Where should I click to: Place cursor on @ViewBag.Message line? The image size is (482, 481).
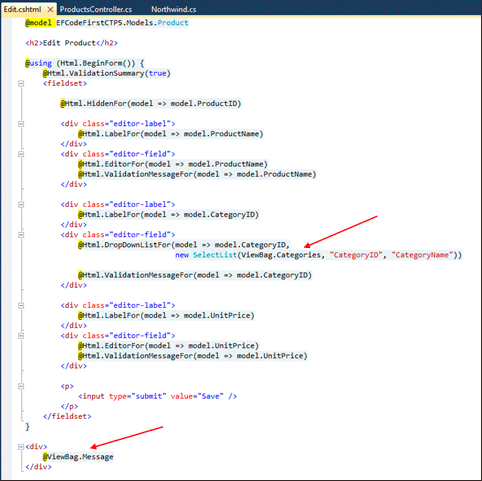pyautogui.click(x=78, y=457)
